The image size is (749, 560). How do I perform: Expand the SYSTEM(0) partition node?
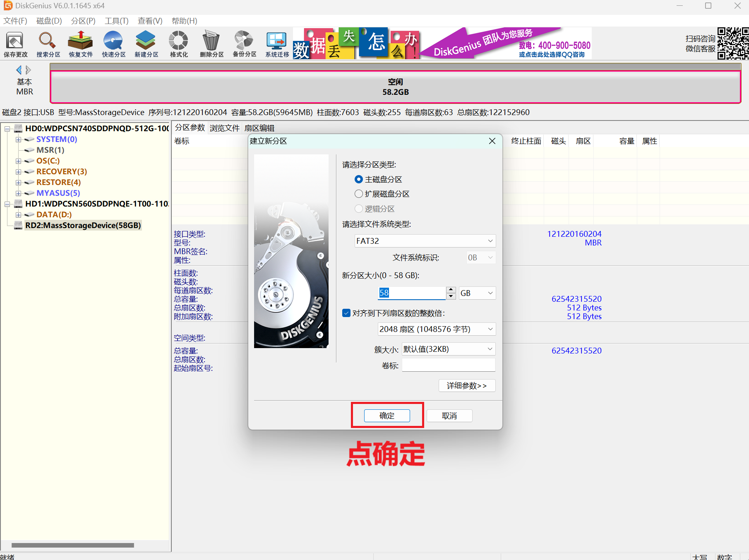18,139
